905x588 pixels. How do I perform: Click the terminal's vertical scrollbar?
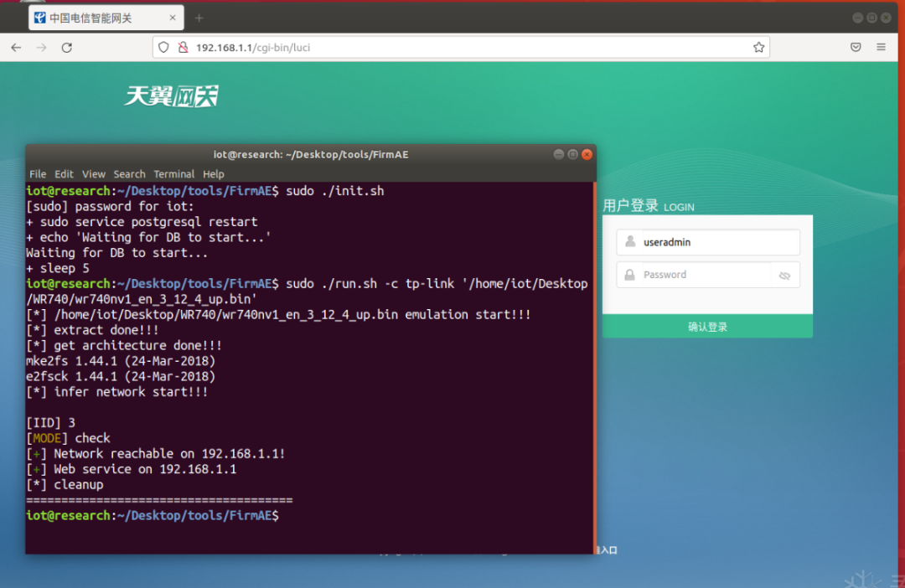[x=594, y=368]
